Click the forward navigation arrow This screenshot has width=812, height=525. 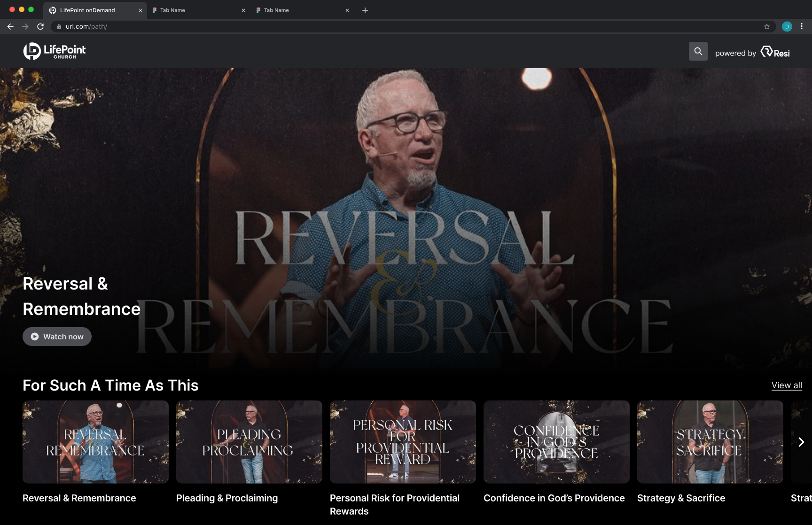point(25,26)
